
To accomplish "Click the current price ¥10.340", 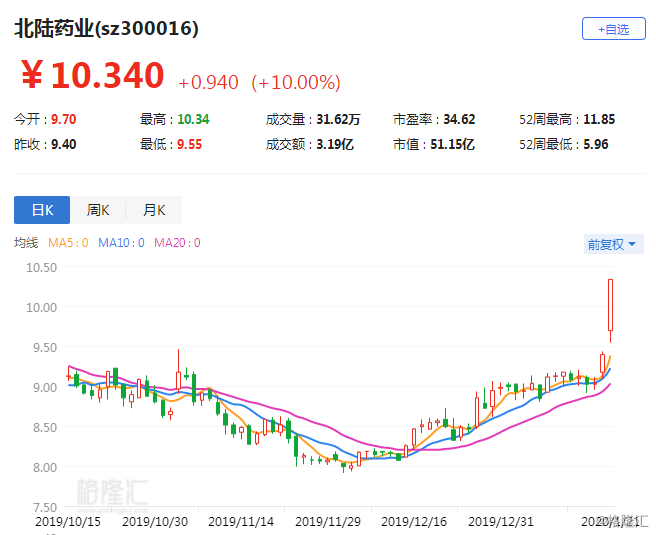I will [92, 75].
